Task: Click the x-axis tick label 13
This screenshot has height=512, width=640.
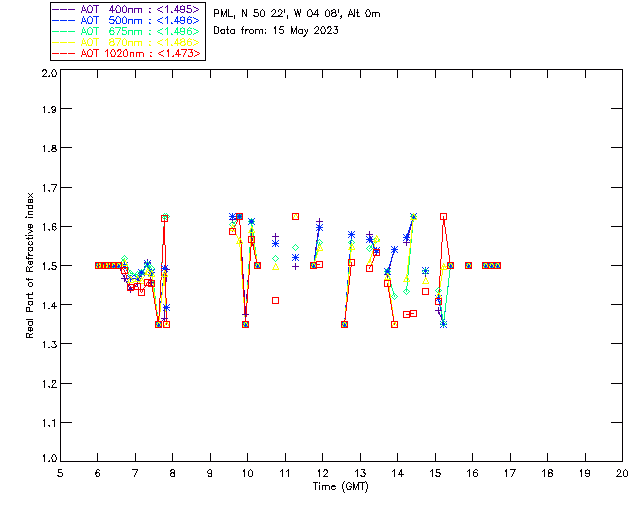Action: [x=360, y=473]
